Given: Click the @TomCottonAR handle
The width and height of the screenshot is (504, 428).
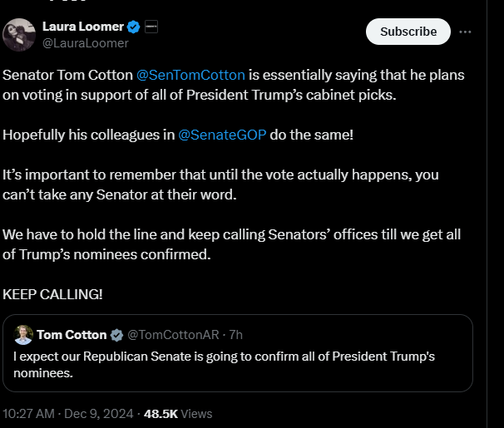Looking at the screenshot, I should click(172, 335).
